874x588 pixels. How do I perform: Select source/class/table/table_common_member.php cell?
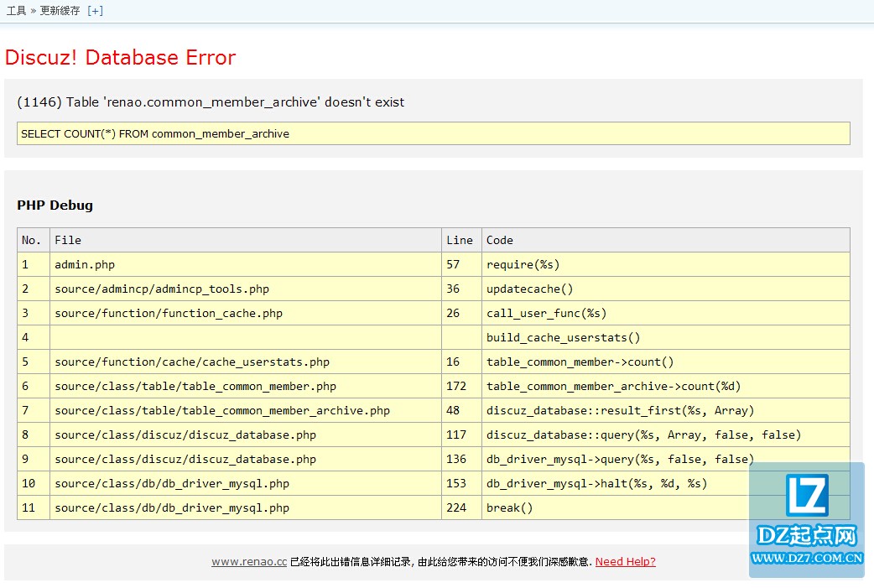(246, 386)
